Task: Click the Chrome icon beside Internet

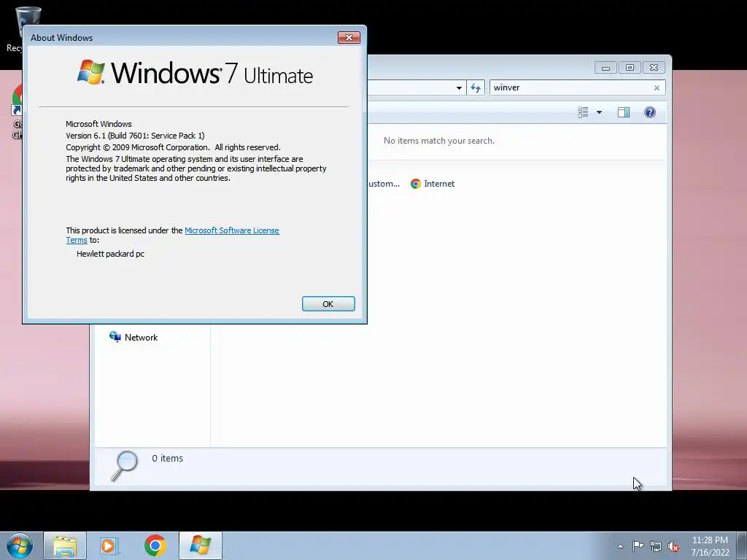Action: [x=415, y=184]
